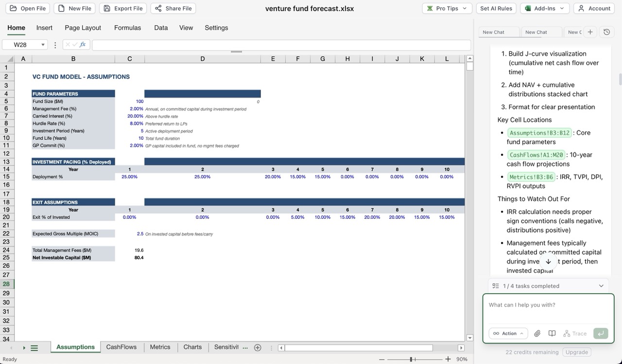Attach a file using the paperclip icon

tap(537, 333)
